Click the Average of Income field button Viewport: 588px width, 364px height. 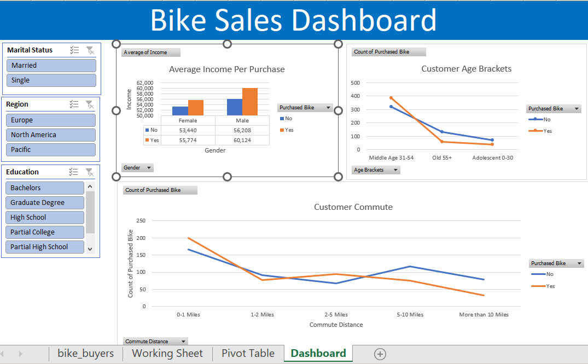click(150, 52)
